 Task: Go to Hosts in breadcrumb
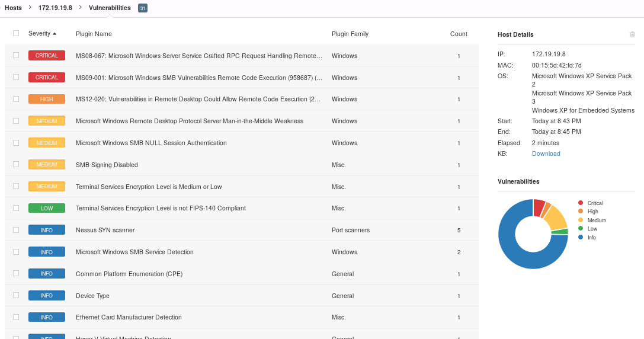(x=13, y=8)
